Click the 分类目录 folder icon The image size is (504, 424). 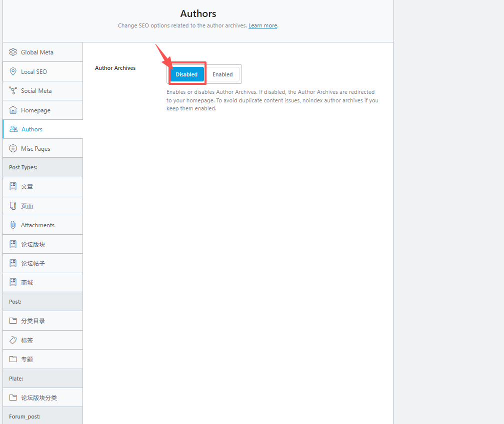[x=13, y=321]
